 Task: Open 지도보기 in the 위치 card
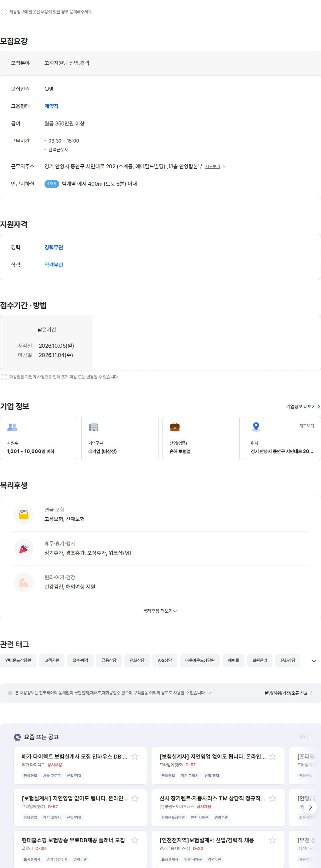pyautogui.click(x=307, y=426)
